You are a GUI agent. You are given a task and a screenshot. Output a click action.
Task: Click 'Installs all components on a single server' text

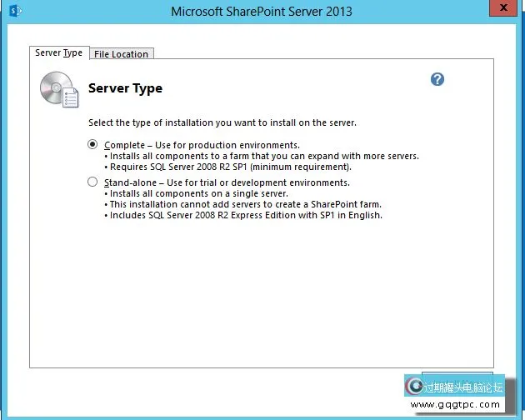click(x=198, y=193)
